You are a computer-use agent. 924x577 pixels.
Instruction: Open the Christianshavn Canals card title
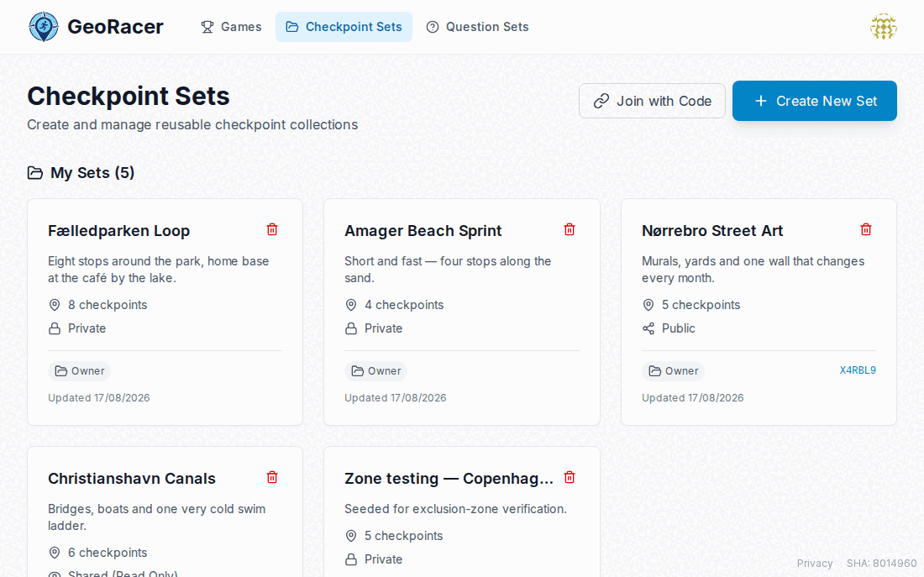coord(132,478)
